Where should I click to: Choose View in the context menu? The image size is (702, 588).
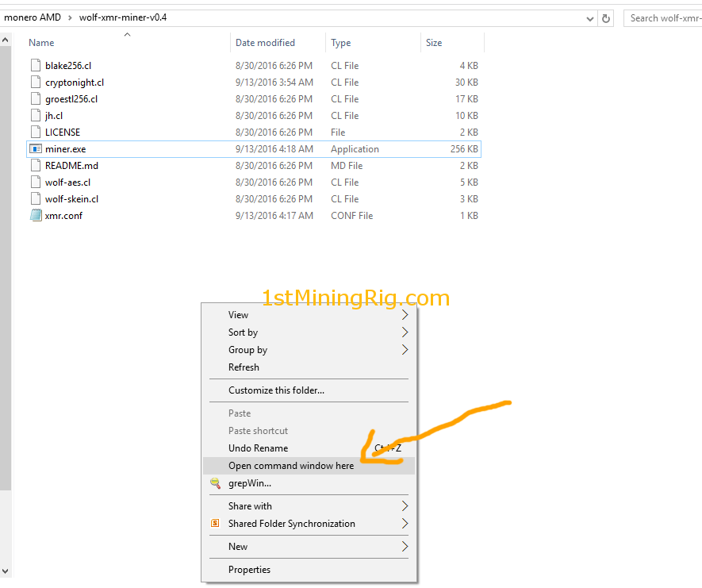coord(309,315)
